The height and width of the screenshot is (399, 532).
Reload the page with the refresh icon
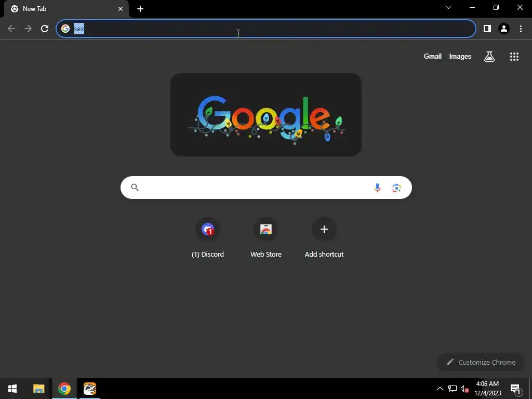point(45,29)
